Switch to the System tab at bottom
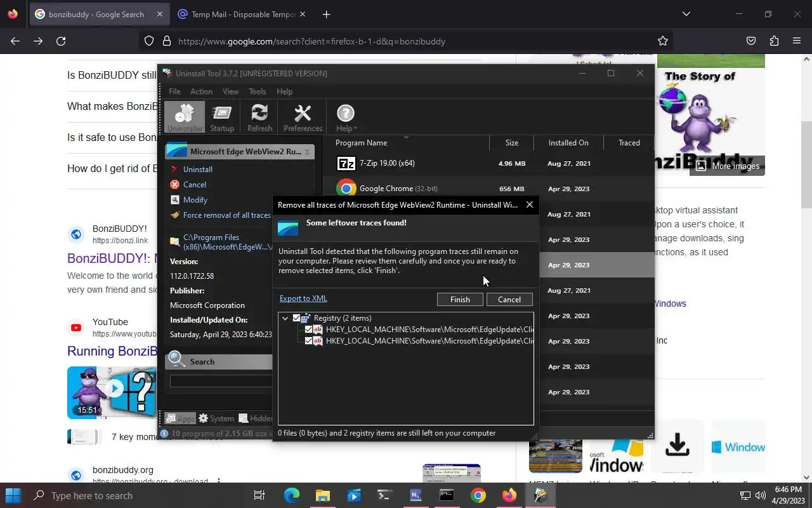812x508 pixels. 216,418
